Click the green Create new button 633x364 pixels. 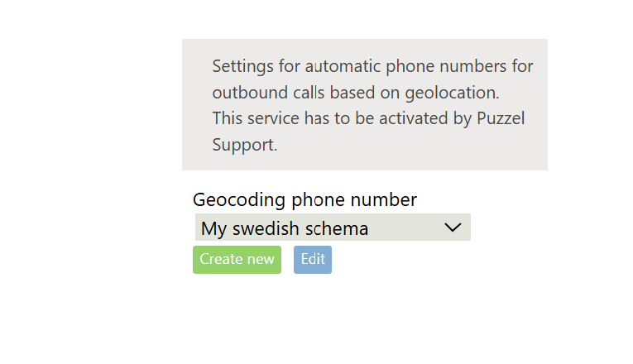[x=237, y=260]
